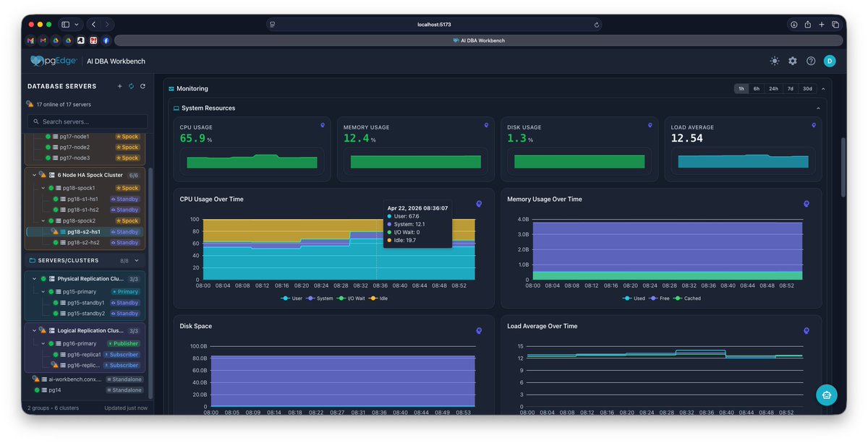Viewport: 868px width, 443px height.
Task: Click AI analysis icon on Disk Usage card
Action: click(650, 125)
